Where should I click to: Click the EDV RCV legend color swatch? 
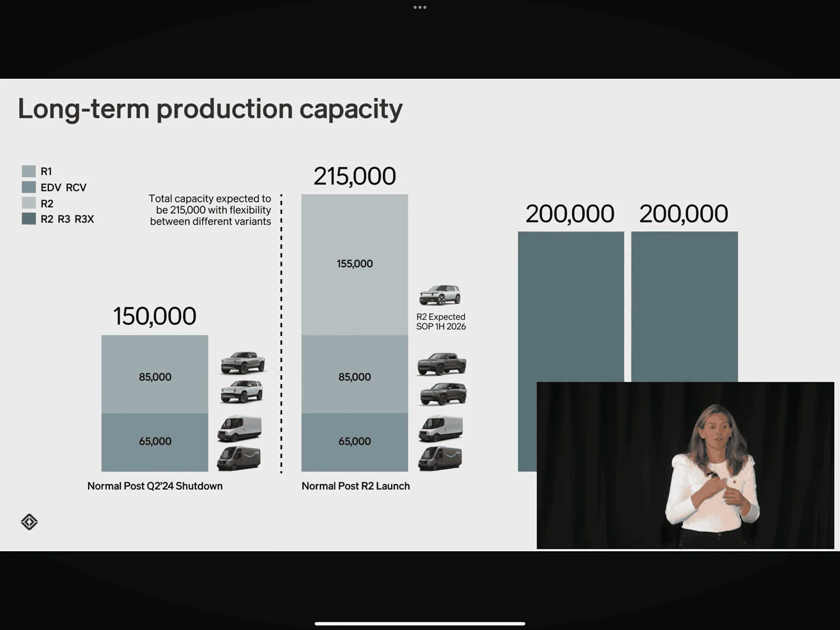point(29,187)
